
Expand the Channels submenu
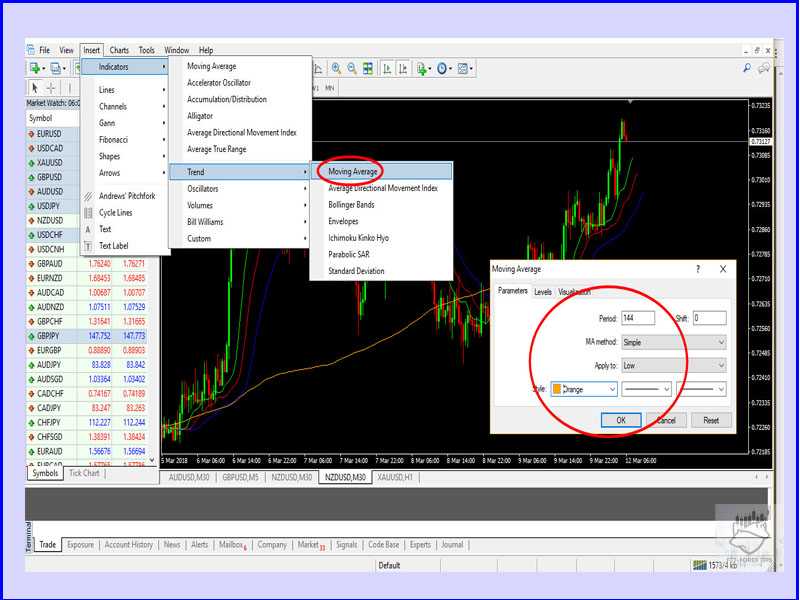125,107
